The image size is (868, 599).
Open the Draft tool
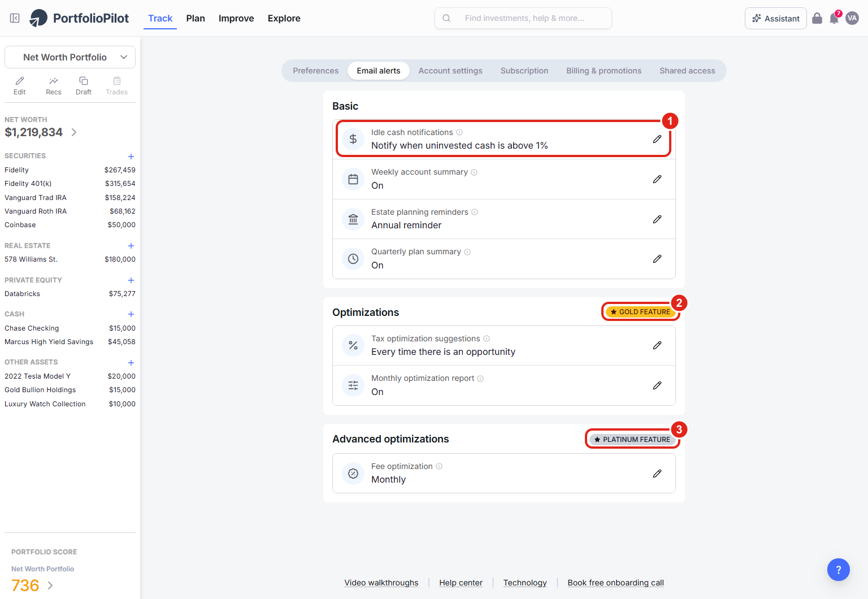[84, 86]
